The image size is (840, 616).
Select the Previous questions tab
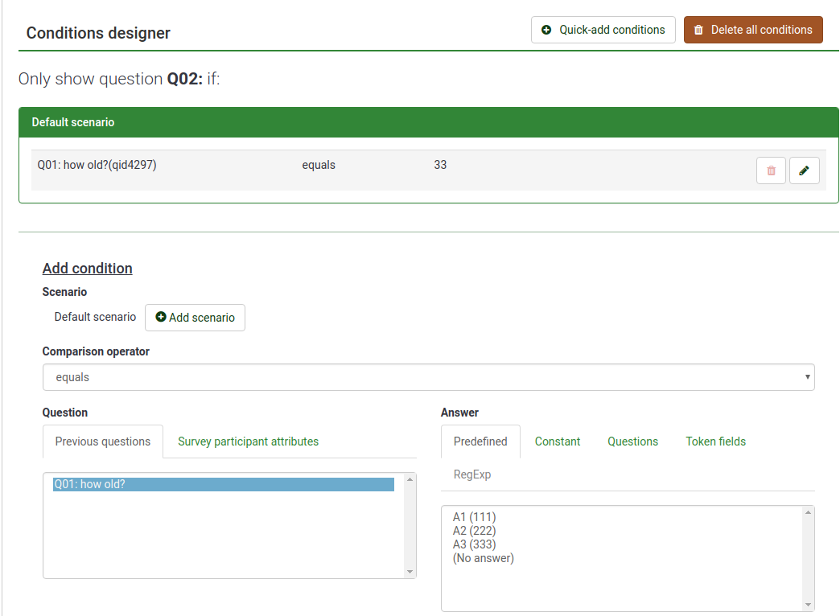[103, 441]
